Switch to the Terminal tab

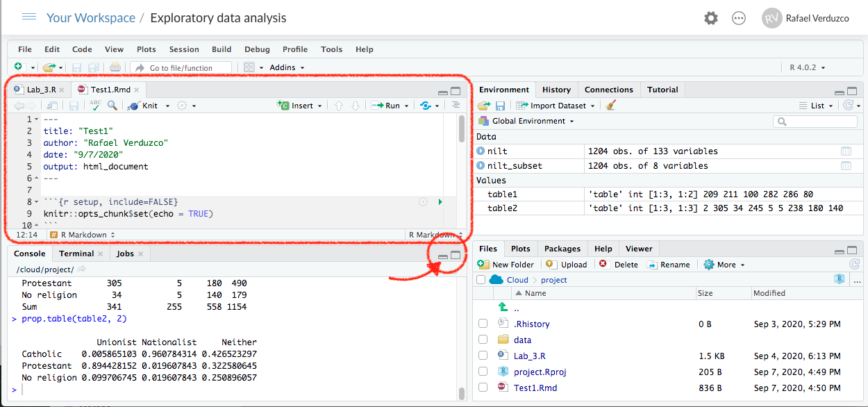tap(76, 254)
